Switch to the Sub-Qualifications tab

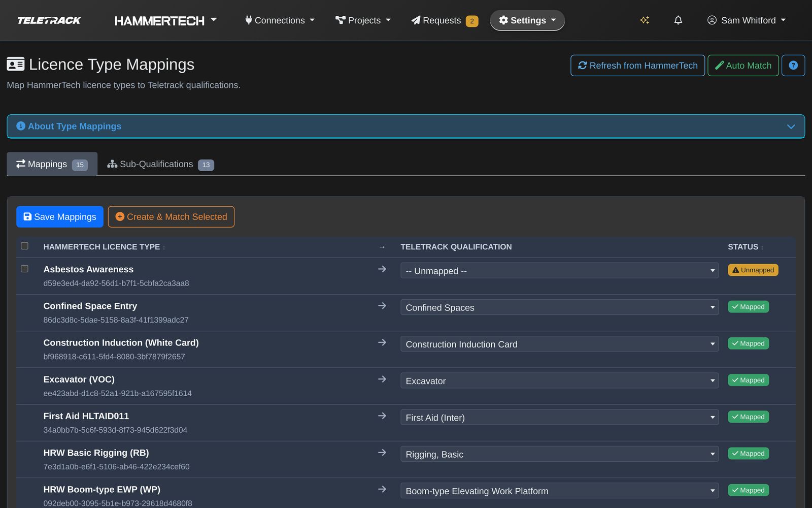160,164
